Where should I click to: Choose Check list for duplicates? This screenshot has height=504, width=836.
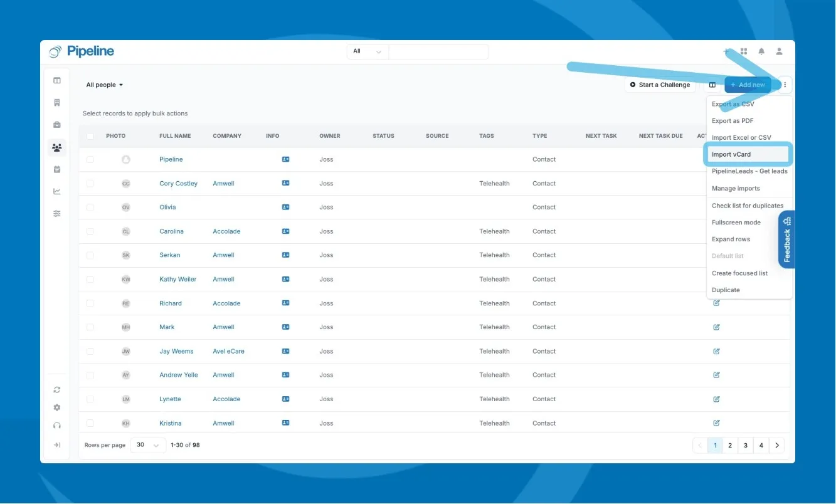[748, 206]
